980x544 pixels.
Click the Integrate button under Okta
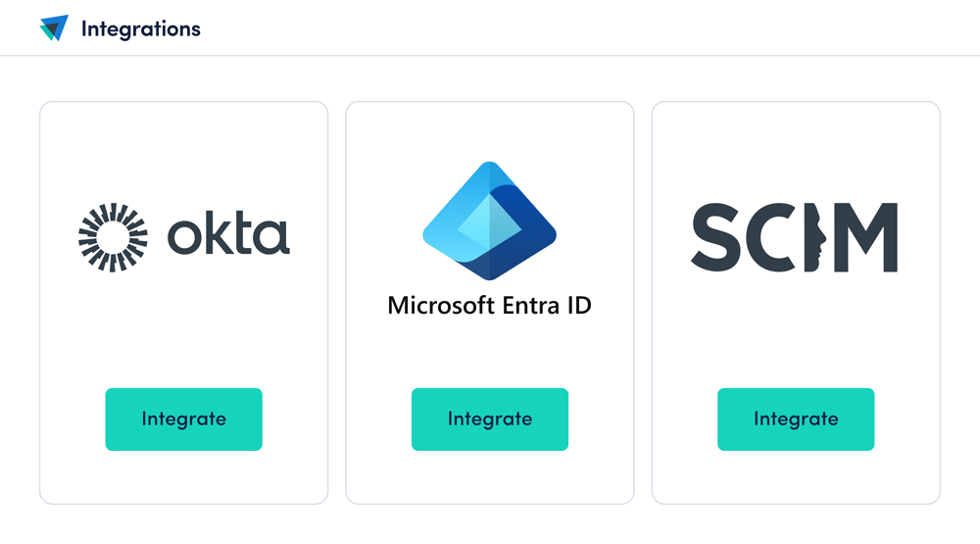point(184,419)
